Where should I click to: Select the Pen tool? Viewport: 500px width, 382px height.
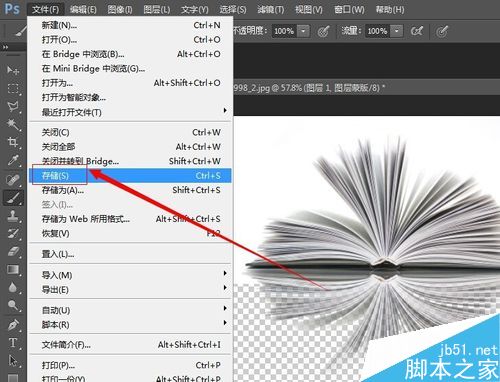13,325
